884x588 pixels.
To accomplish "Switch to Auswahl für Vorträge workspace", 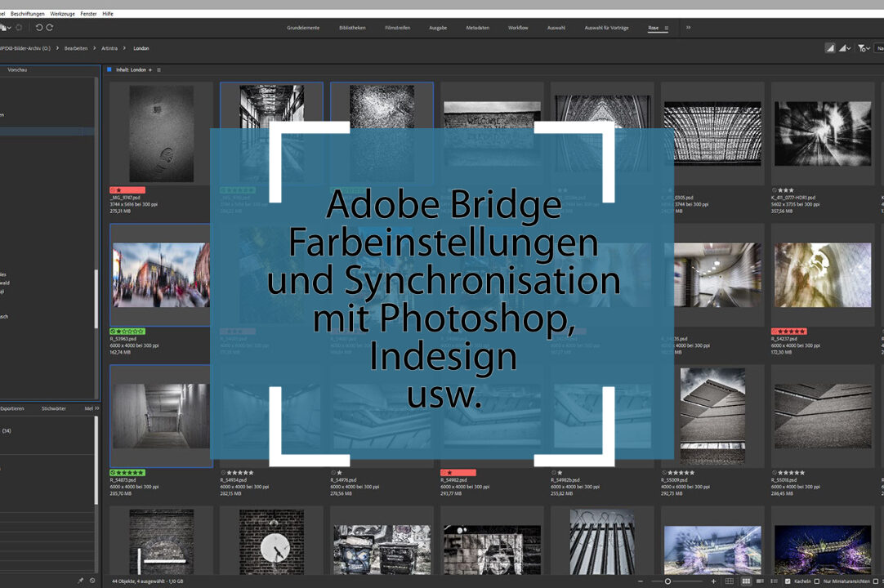I will point(606,28).
